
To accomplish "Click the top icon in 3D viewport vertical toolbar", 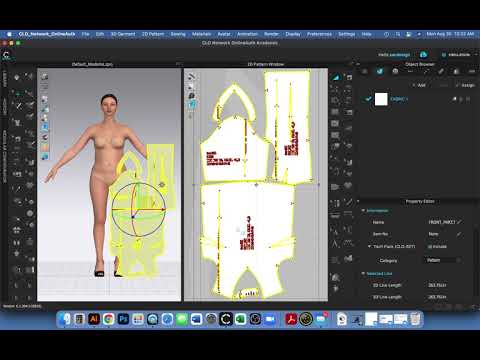I will tap(45, 77).
